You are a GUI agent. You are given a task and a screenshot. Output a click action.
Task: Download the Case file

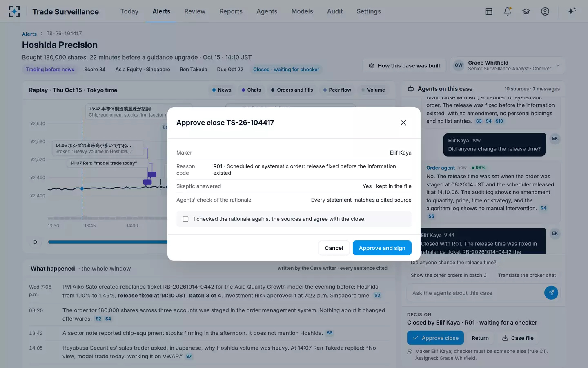click(x=518, y=338)
